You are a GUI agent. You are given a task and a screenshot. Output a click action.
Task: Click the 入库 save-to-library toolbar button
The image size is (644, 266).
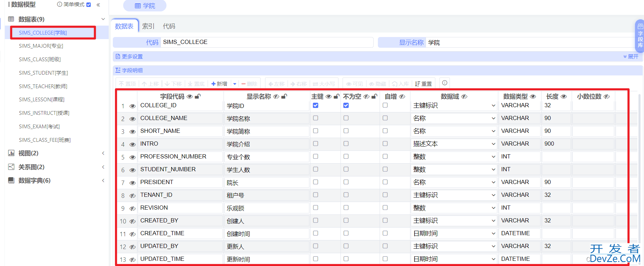[x=400, y=84]
